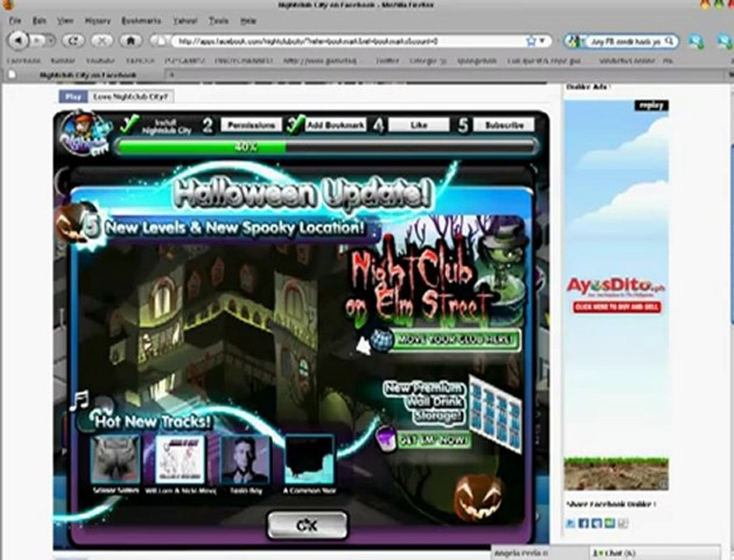Click the Will.i.am & Nicki Minaj track cover

click(181, 460)
